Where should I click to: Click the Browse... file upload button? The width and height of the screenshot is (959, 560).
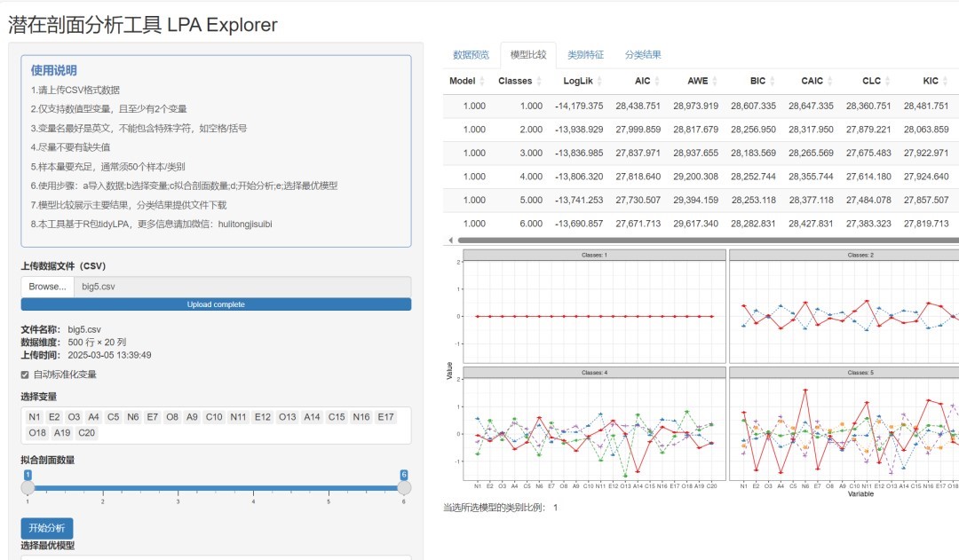47,287
